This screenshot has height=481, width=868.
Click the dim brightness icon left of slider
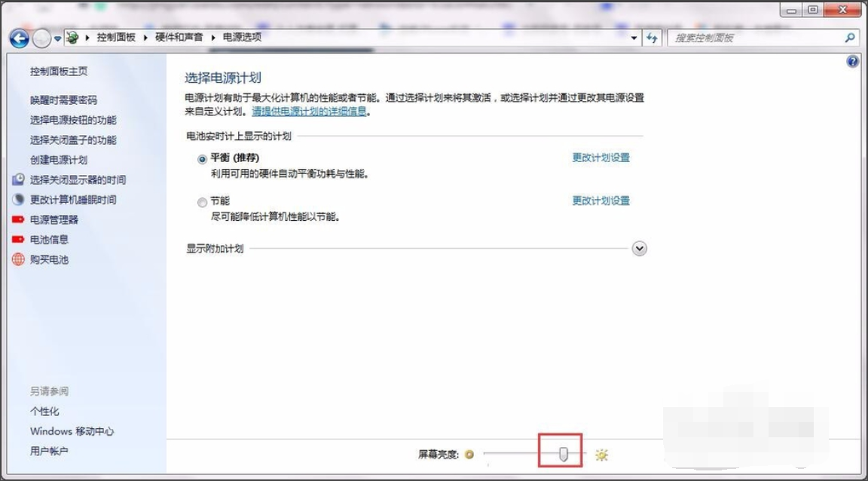469,453
